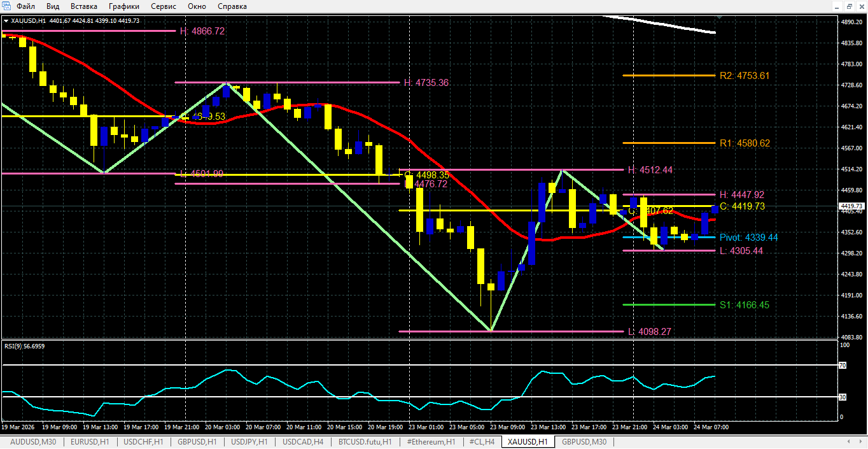Click the RSI level 70 scale value
Viewport: 868px width, 449px height.
tap(844, 366)
